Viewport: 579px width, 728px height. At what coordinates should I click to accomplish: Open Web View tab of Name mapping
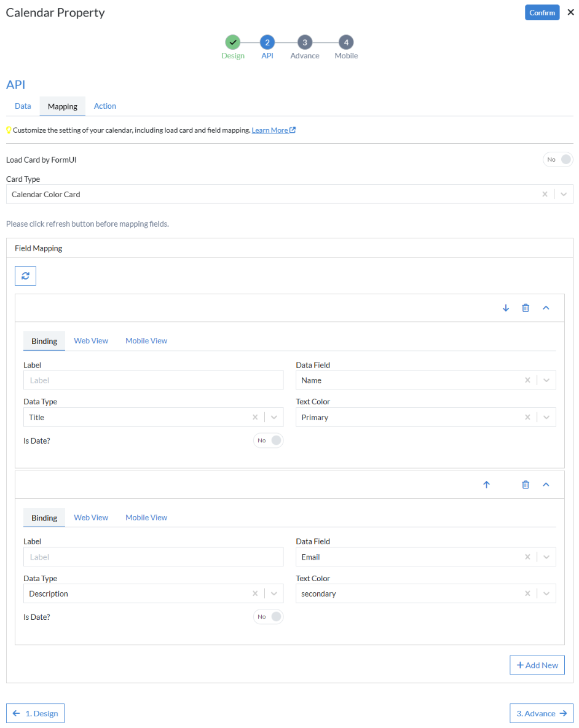click(91, 341)
